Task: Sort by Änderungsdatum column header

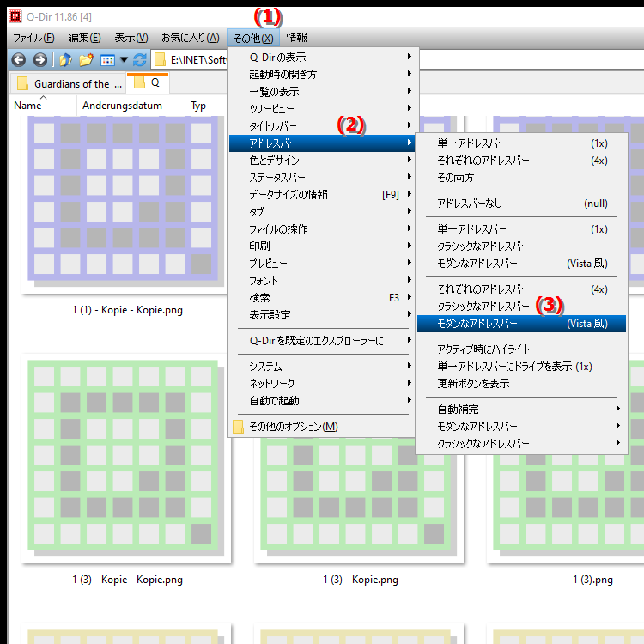Action: click(131, 106)
